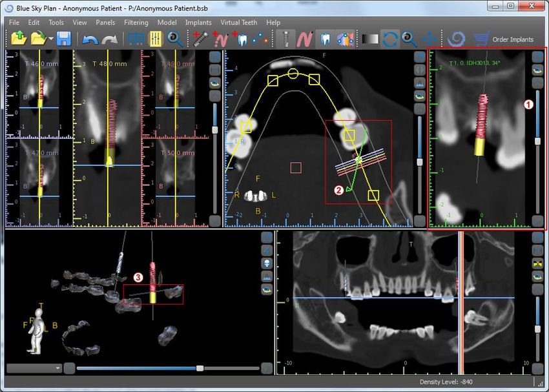Click the panoramic view vertical slider handle
Image resolution: width=549 pixels, height=392 pixels.
coord(537,329)
